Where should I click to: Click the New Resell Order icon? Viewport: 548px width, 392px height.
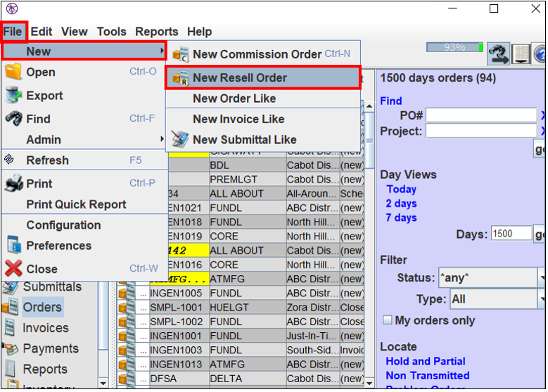[x=181, y=78]
